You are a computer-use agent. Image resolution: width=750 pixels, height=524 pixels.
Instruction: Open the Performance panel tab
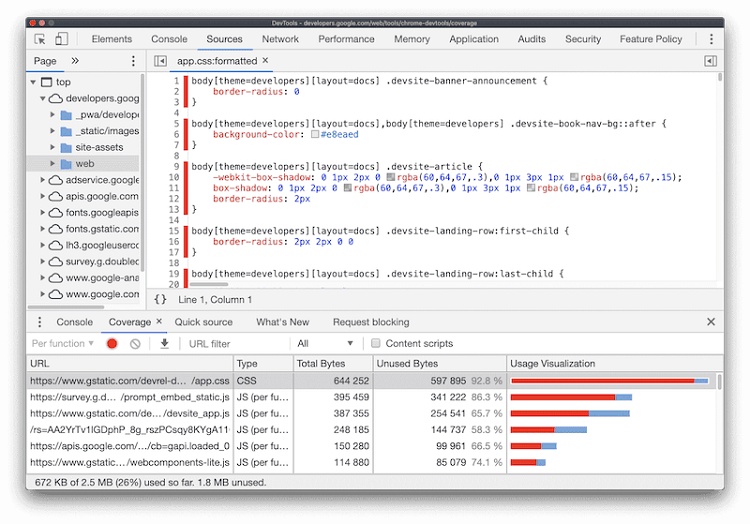(346, 39)
